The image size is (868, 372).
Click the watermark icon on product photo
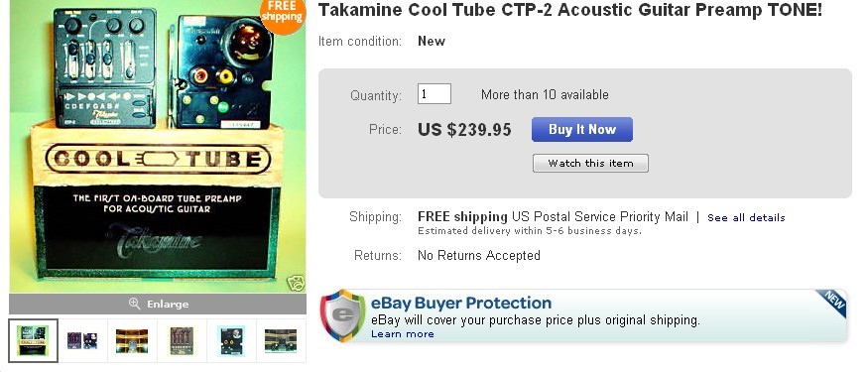[x=297, y=283]
